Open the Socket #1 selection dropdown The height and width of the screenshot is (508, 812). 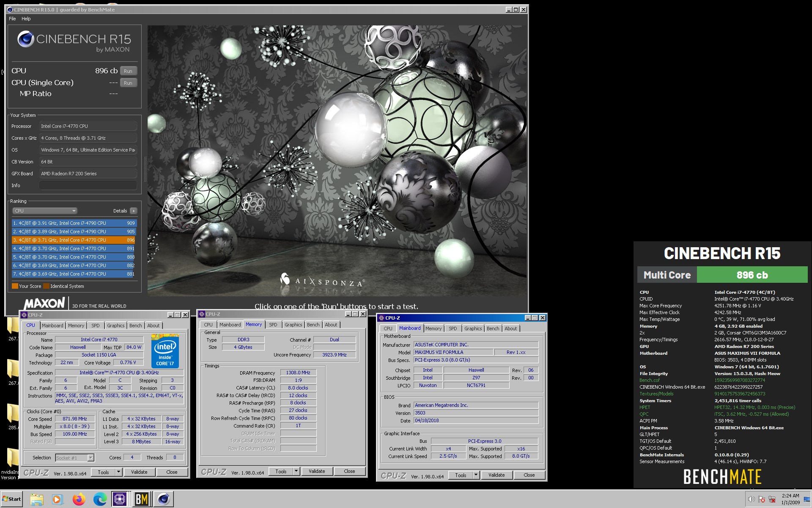tap(75, 458)
